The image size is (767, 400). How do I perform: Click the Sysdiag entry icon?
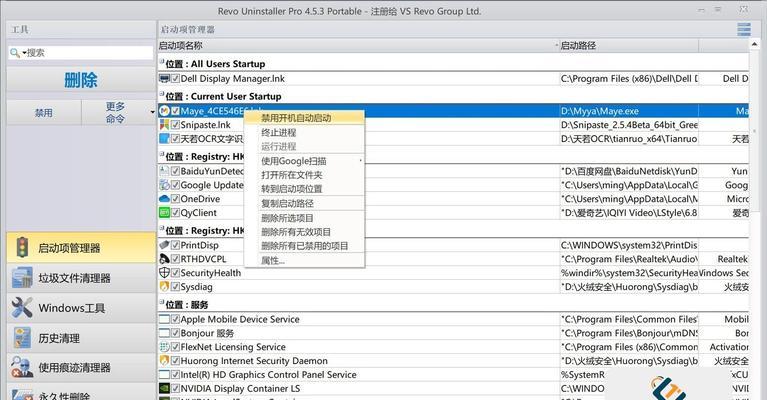[x=164, y=287]
